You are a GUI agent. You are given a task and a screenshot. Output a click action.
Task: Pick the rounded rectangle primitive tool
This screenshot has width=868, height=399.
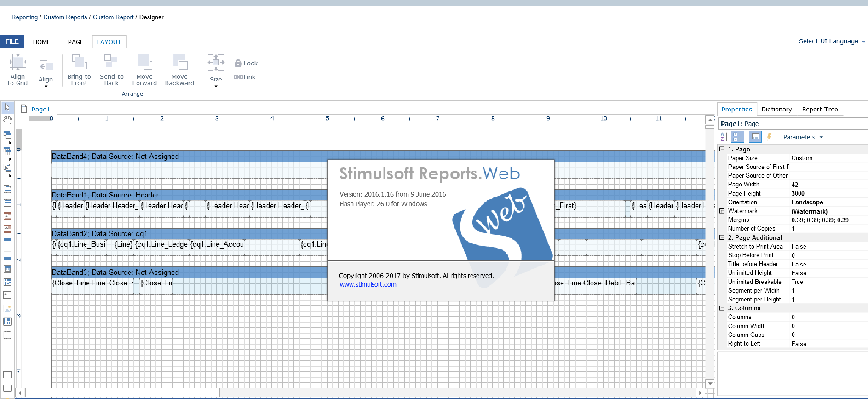7,388
